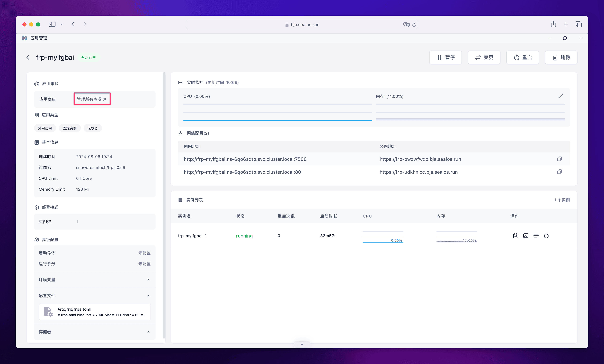604x364 pixels.
Task: Toggle the Safari sidebar
Action: (x=52, y=24)
